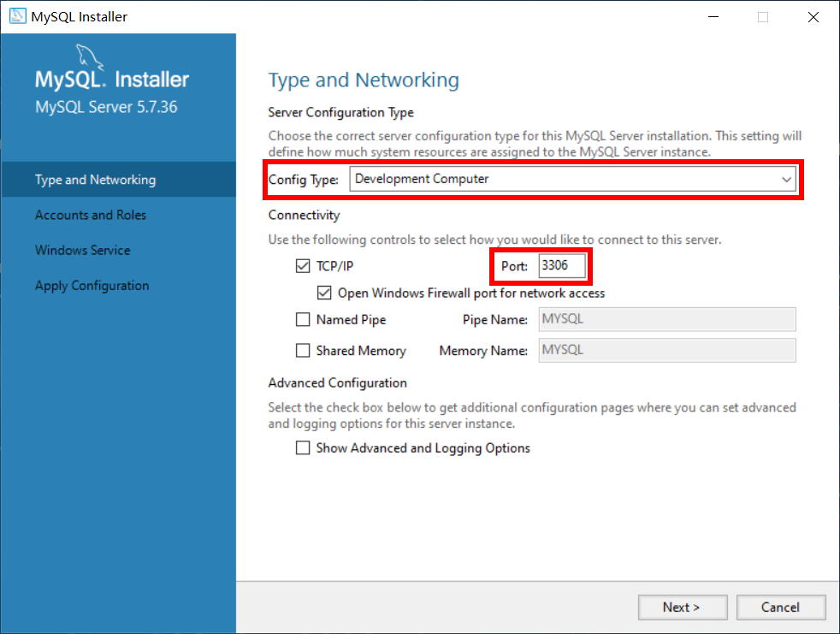Click the Next button

click(x=683, y=607)
